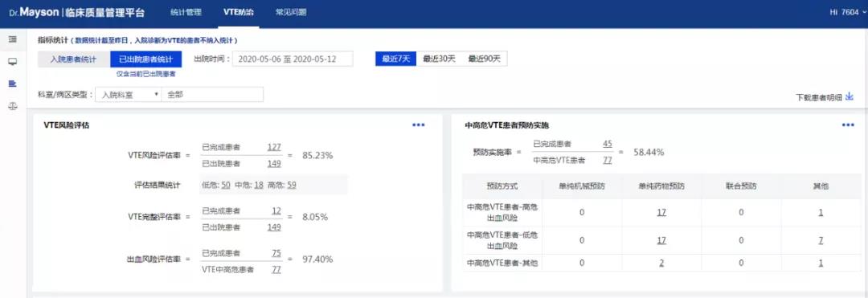Expand the 入院科室 type dropdown
868x298 pixels.
(128, 95)
